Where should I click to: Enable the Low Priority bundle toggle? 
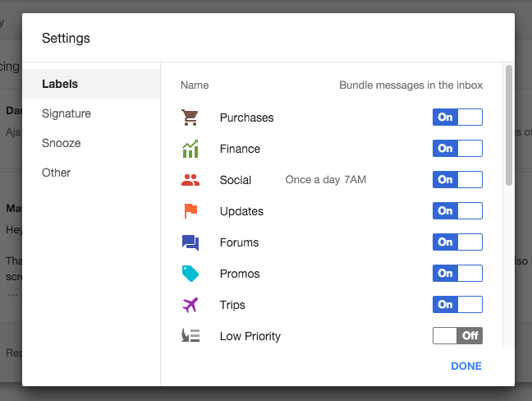click(x=457, y=336)
